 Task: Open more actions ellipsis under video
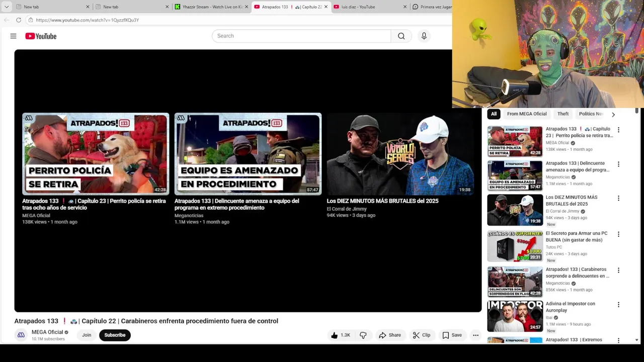coord(475,335)
